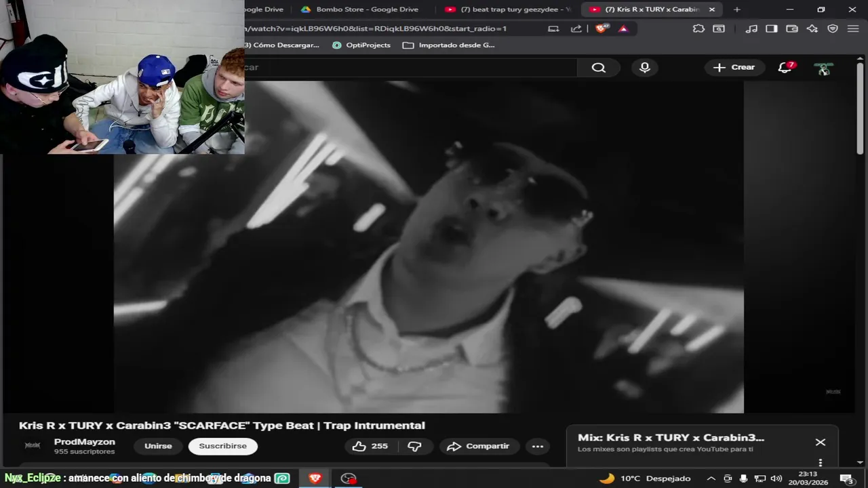Image resolution: width=868 pixels, height=488 pixels.
Task: Open Brave Shields lion icon
Action: pyautogui.click(x=601, y=28)
